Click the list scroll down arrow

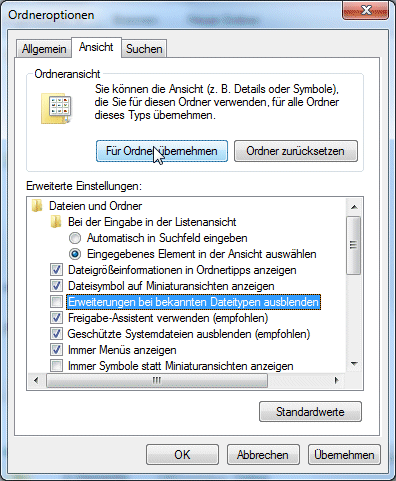point(354,364)
